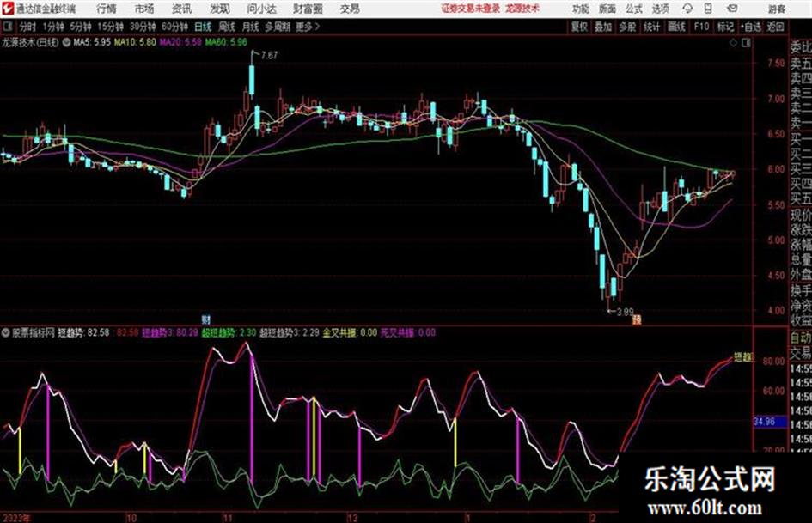Viewport: 812px width, 523px height.
Task: Switch to the 分时 period tab
Action: pos(27,27)
